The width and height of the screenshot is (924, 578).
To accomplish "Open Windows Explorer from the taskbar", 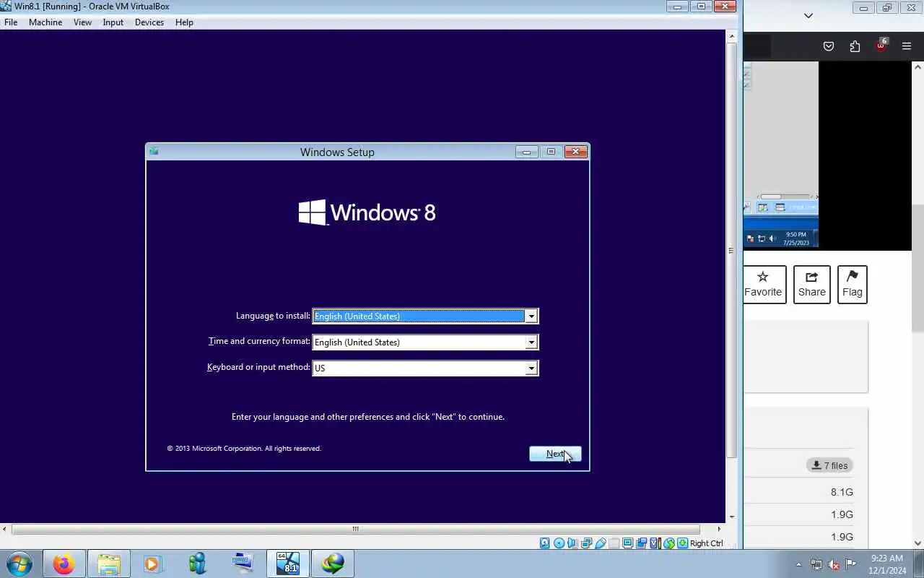I will point(108,564).
